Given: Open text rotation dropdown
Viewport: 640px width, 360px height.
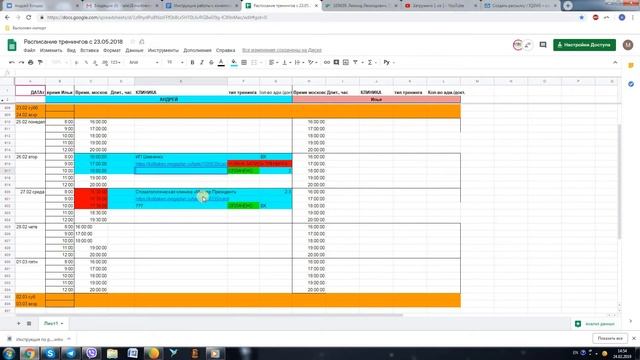Looking at the screenshot, I should pyautogui.click(x=313, y=62).
